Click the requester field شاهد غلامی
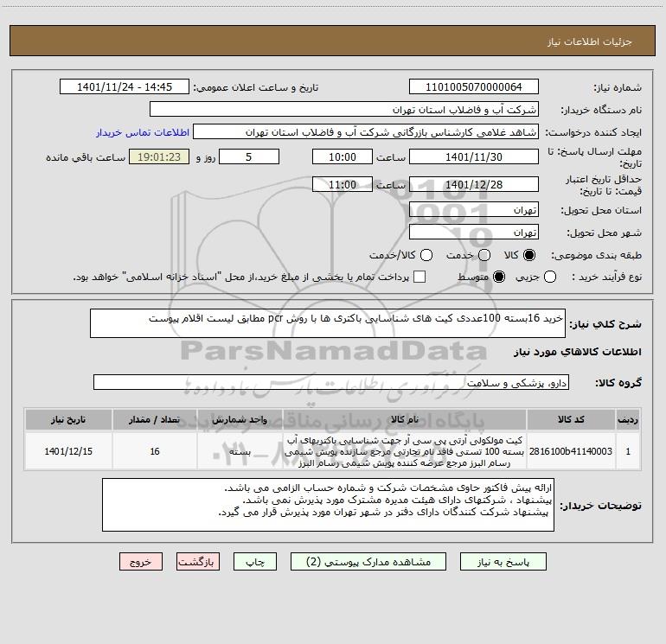 (366, 132)
